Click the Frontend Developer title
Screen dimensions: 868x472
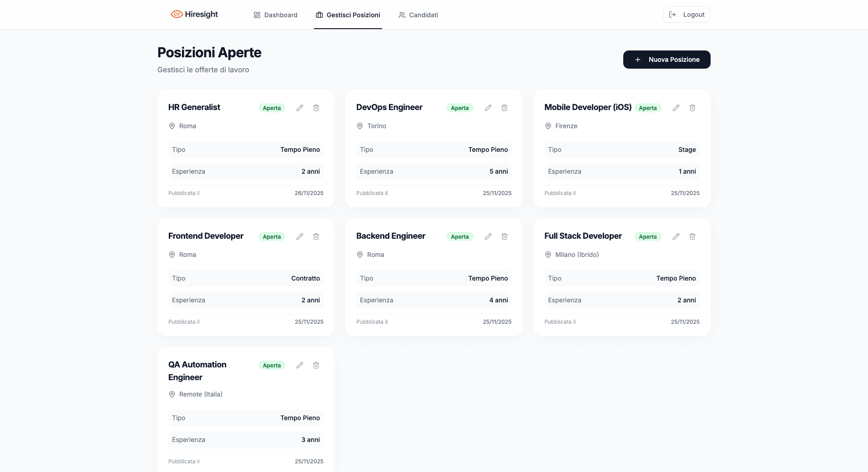tap(206, 236)
